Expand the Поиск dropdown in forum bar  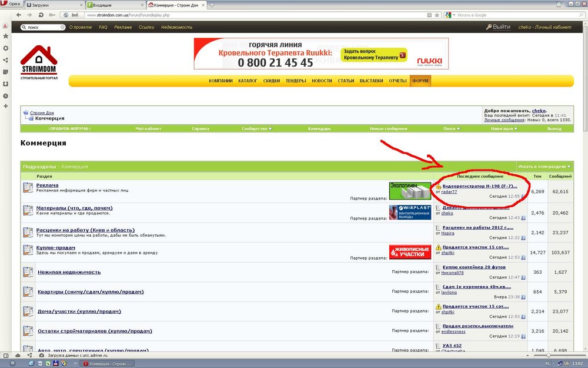click(451, 128)
